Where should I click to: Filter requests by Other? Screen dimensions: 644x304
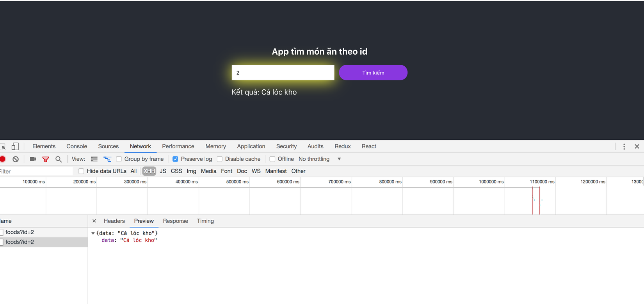pyautogui.click(x=299, y=171)
